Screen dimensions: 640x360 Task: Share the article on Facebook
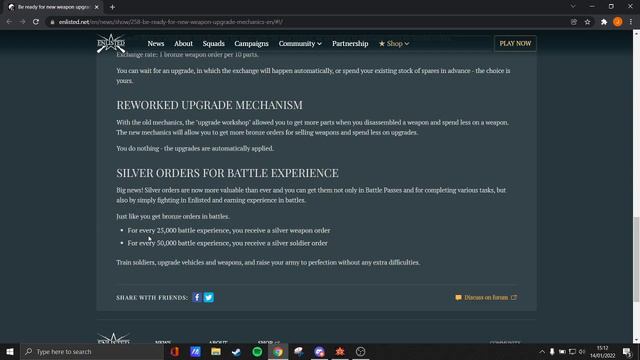click(x=197, y=297)
